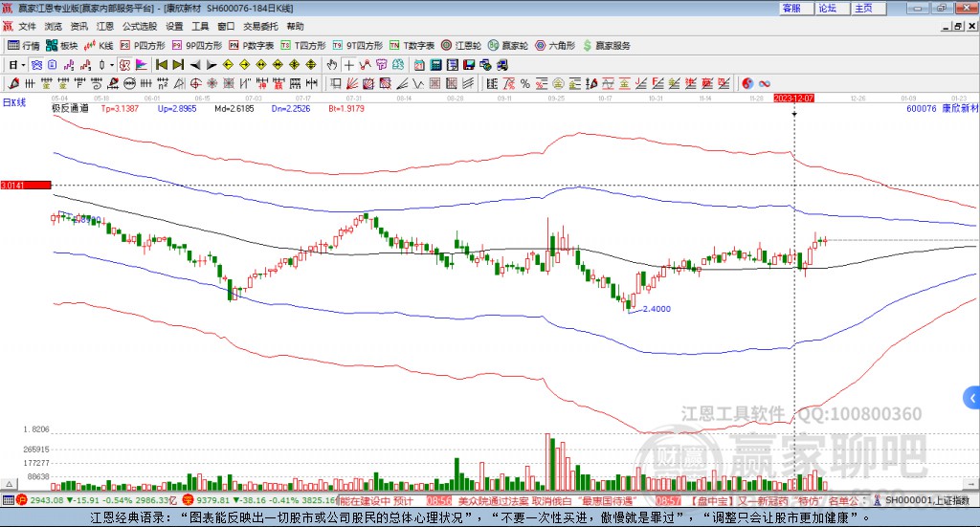Screen dimensions: 980x527
Task: Click the bottom-left up triangle scroll button
Action: coord(9,484)
